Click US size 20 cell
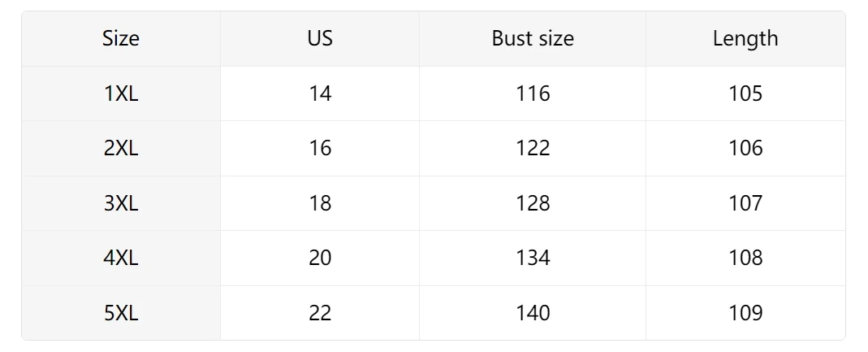 320,258
